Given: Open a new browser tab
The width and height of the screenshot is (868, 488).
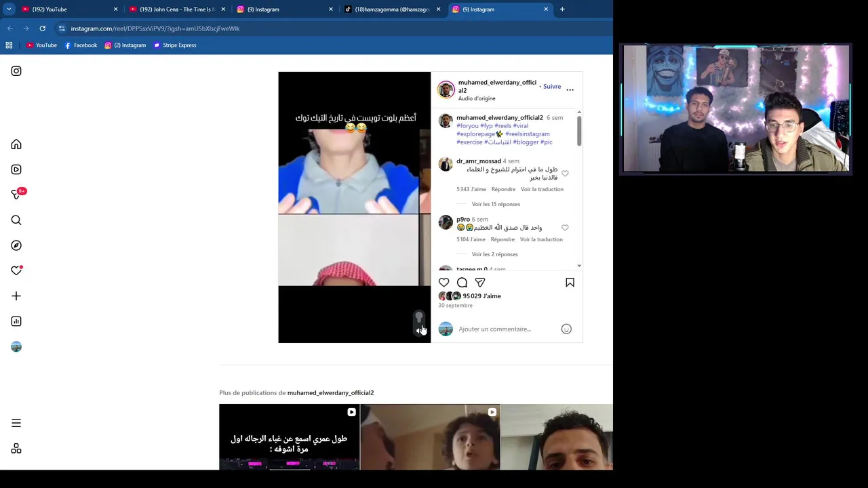Looking at the screenshot, I should (562, 9).
